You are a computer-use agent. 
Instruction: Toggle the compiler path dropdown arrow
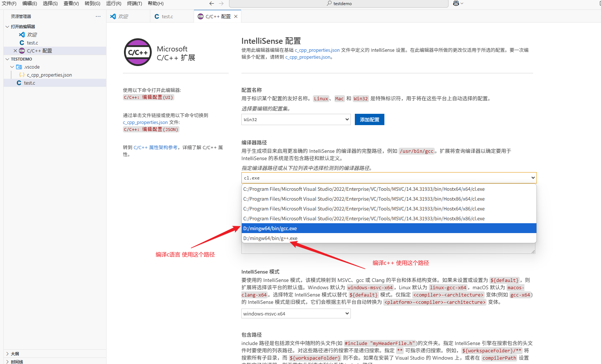click(x=533, y=178)
